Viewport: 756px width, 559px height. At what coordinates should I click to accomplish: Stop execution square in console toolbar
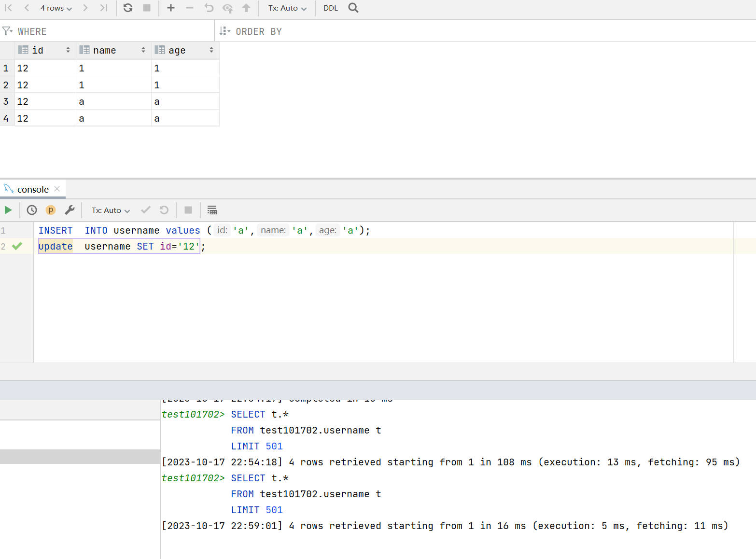point(188,210)
